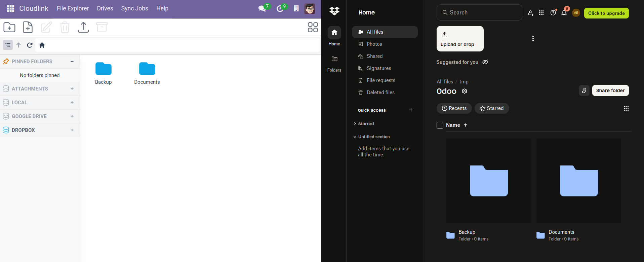Click the Dropbox Search field
644x262 pixels.
click(x=479, y=12)
